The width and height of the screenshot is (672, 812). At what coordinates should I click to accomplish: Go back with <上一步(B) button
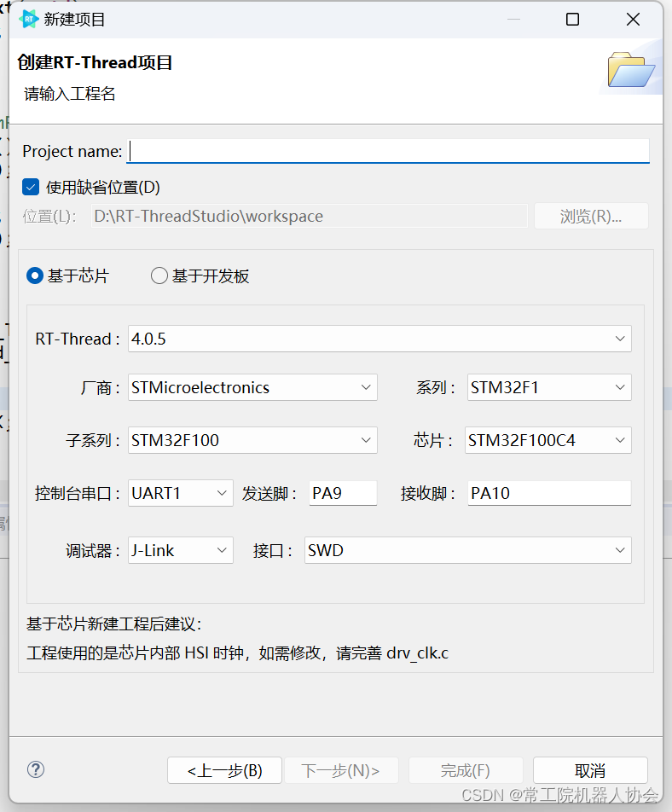click(x=224, y=770)
